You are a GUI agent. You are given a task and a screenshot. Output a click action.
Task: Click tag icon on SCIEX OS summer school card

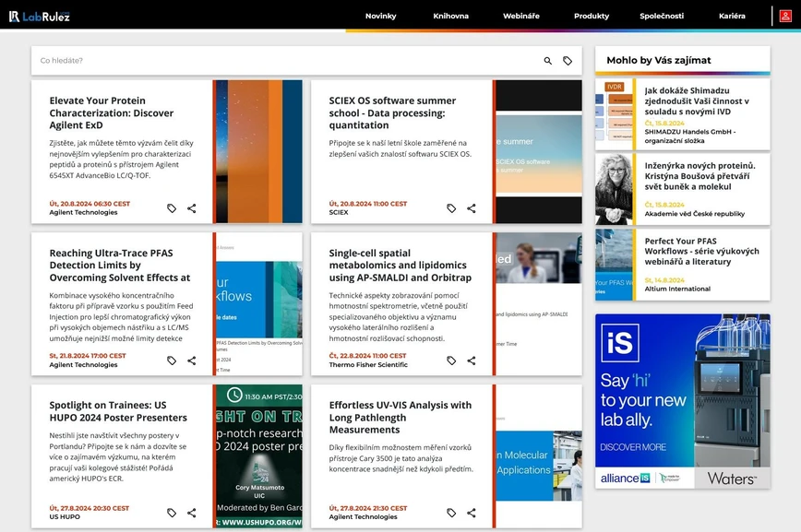click(451, 208)
